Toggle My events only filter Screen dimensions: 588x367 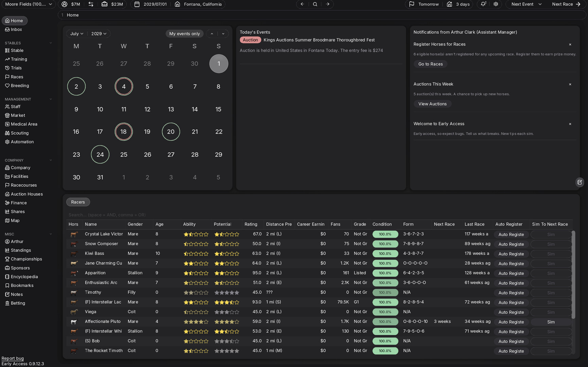click(x=185, y=34)
